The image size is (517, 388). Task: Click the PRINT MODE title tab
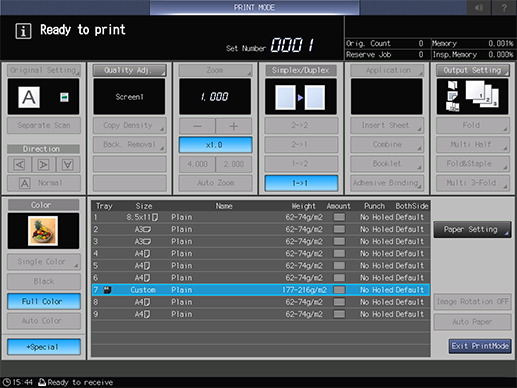tap(254, 7)
